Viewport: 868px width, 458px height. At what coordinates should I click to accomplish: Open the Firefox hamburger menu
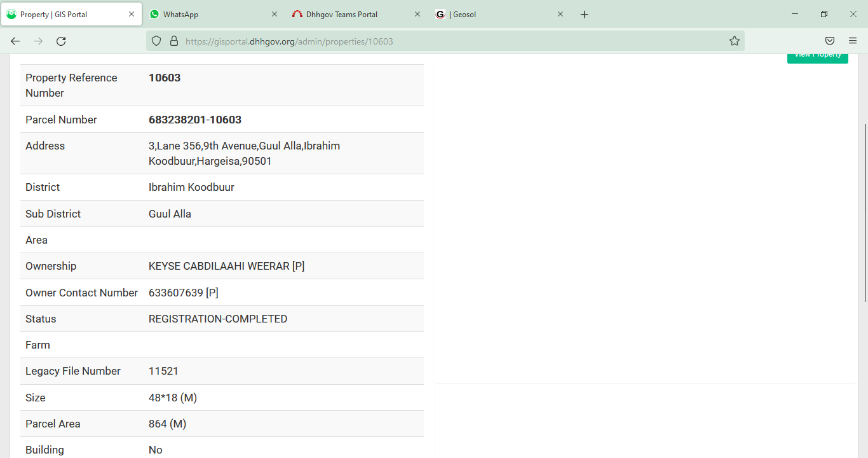853,41
